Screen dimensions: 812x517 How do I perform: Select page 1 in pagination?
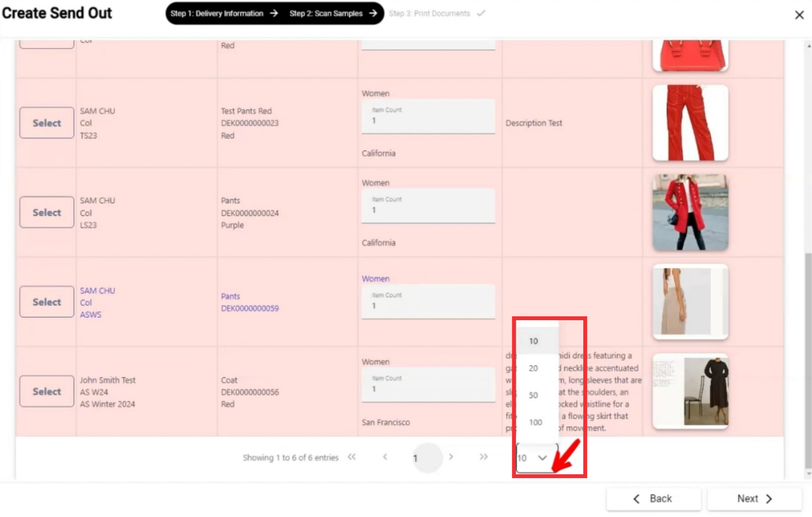pyautogui.click(x=427, y=458)
